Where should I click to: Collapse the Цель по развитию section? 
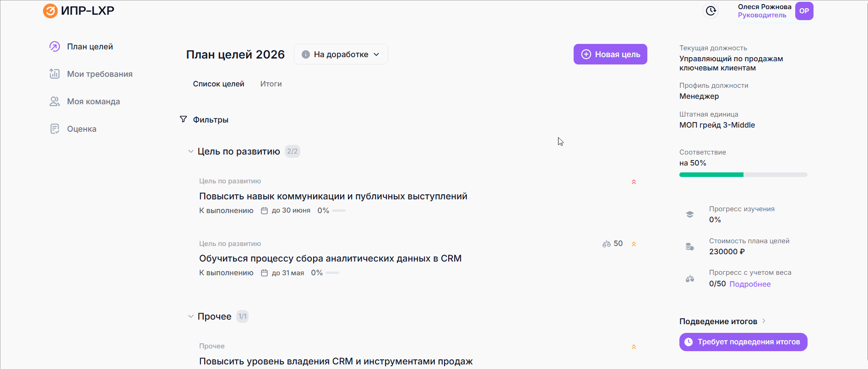click(x=190, y=151)
